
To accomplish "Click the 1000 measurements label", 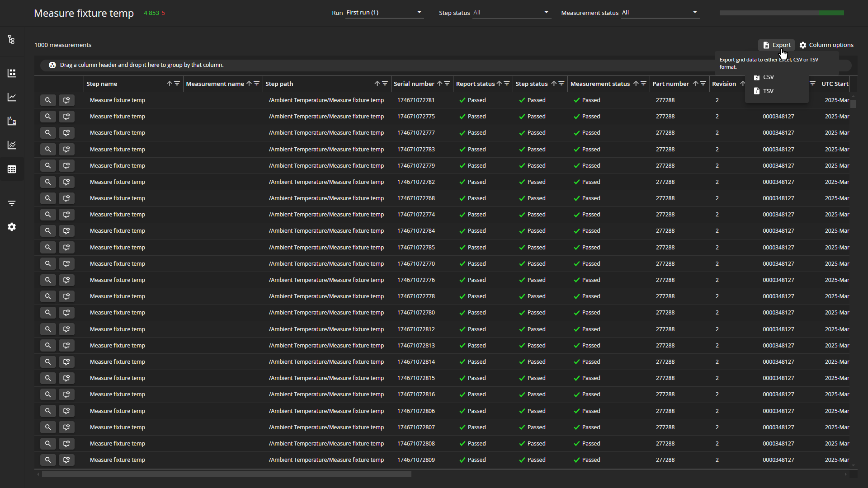I will (x=63, y=45).
